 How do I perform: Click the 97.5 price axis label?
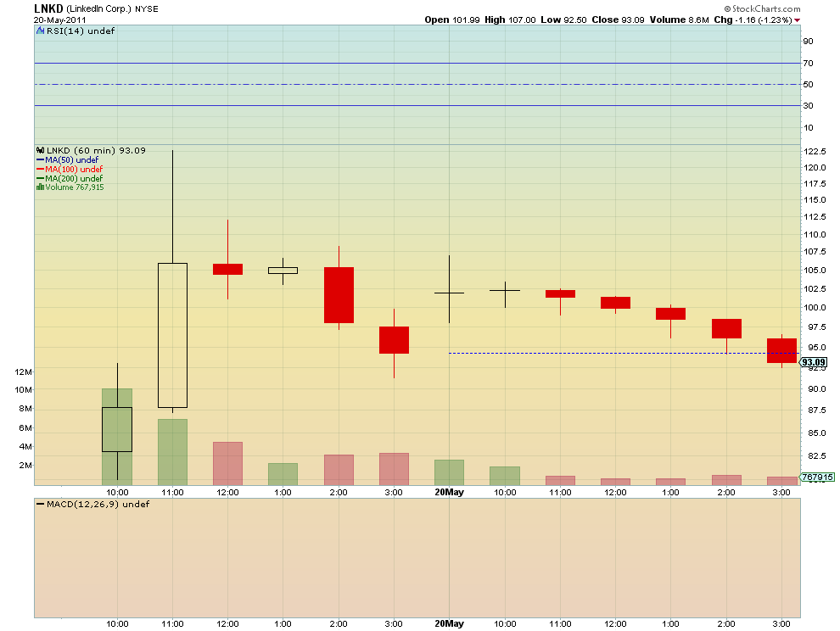[x=817, y=327]
